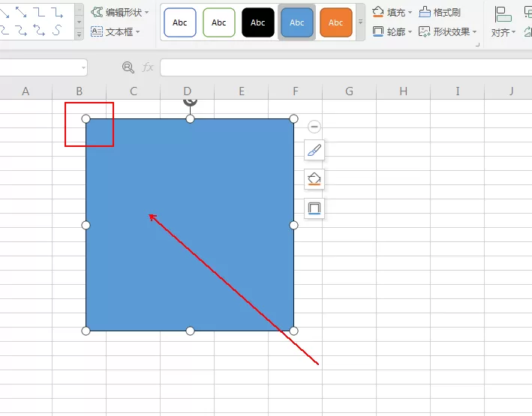Apply the green-outlined Abc shape style
This screenshot has height=416, width=532.
click(219, 22)
